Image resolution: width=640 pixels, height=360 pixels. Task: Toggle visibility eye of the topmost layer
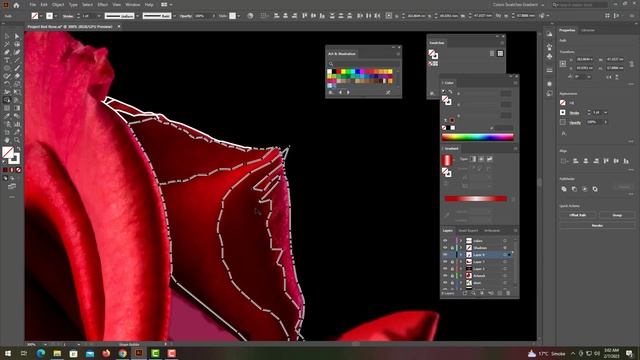(445, 241)
